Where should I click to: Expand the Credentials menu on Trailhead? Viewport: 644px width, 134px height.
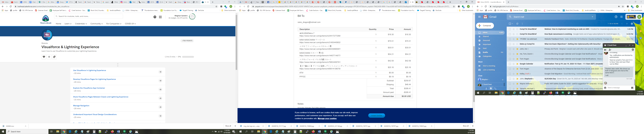pyautogui.click(x=81, y=24)
